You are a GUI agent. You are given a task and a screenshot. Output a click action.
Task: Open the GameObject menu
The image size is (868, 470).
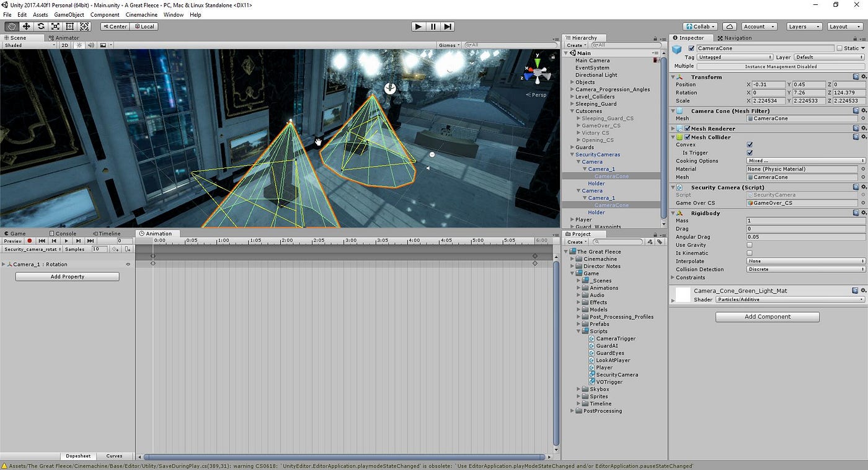pyautogui.click(x=69, y=14)
